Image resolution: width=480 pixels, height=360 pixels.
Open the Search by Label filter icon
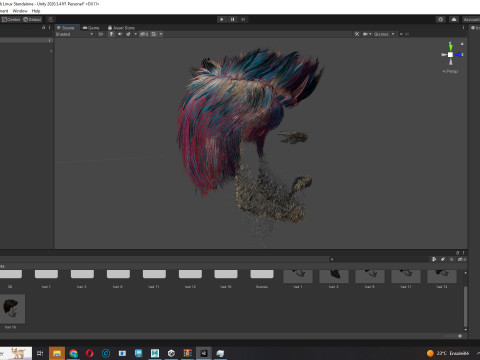coord(443,259)
